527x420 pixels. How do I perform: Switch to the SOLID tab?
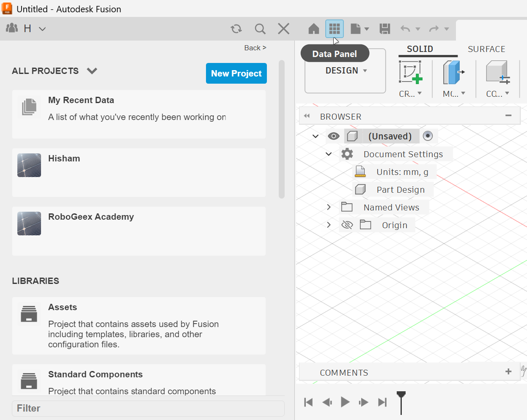(x=420, y=49)
